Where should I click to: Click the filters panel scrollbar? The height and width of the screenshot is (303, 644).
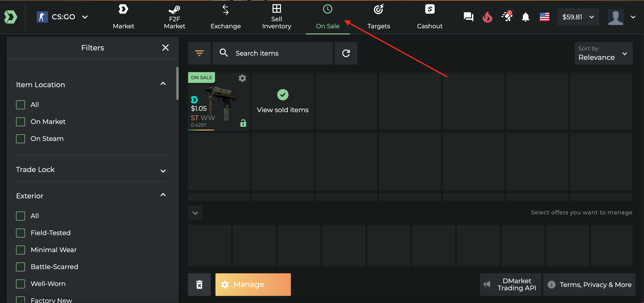point(177,83)
